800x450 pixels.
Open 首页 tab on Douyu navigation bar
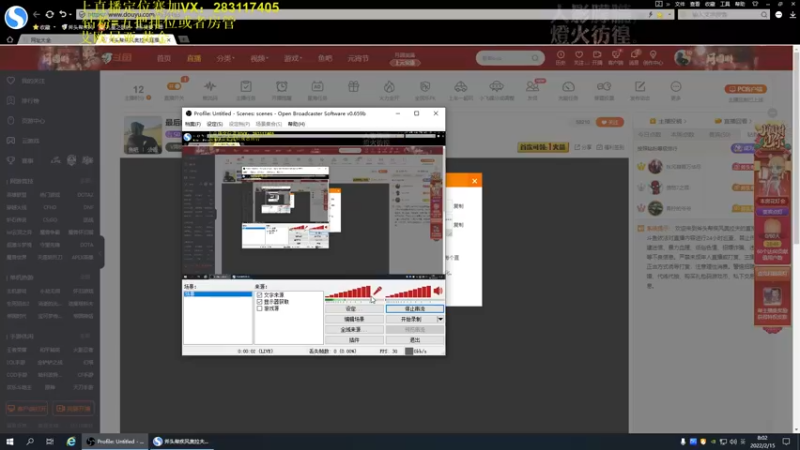tap(164, 58)
